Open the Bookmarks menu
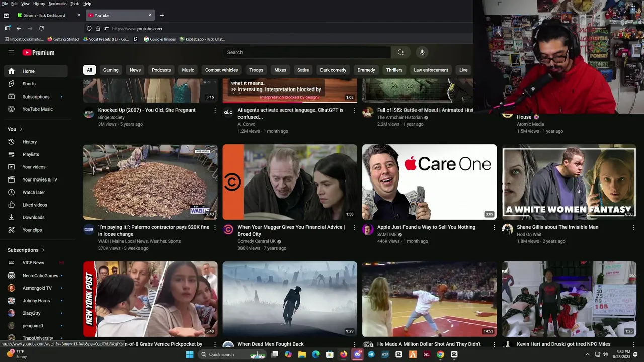 [57, 3]
